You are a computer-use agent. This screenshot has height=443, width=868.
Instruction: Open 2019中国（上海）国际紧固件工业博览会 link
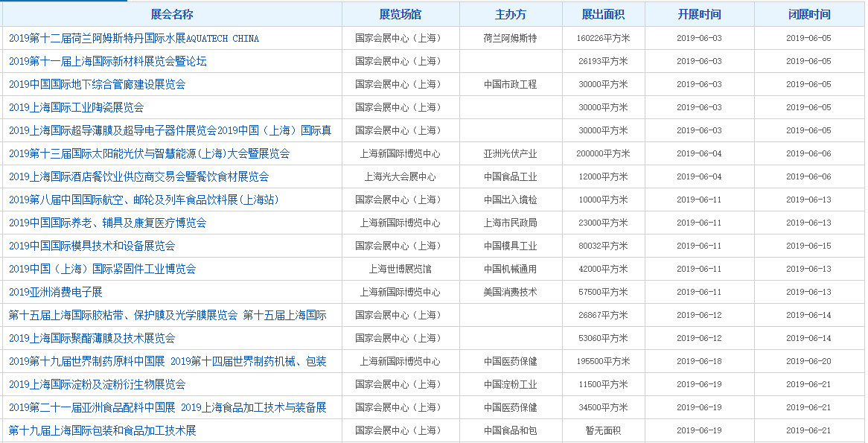tap(103, 269)
